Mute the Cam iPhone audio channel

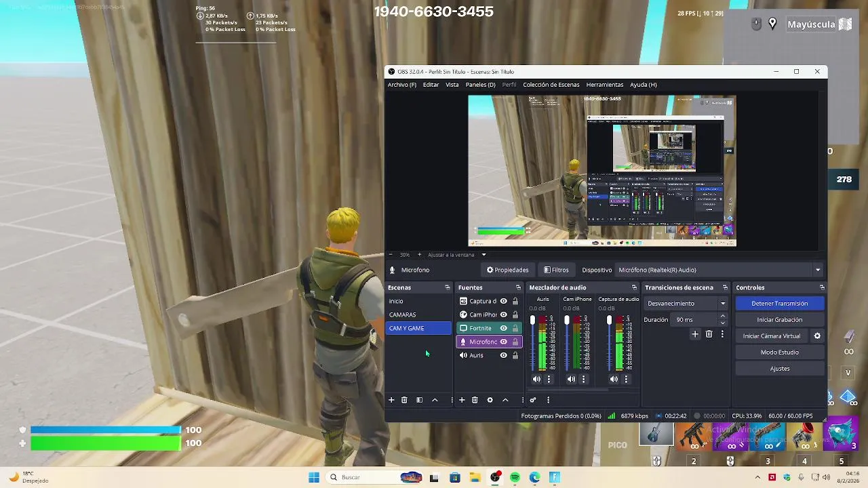[x=571, y=380]
